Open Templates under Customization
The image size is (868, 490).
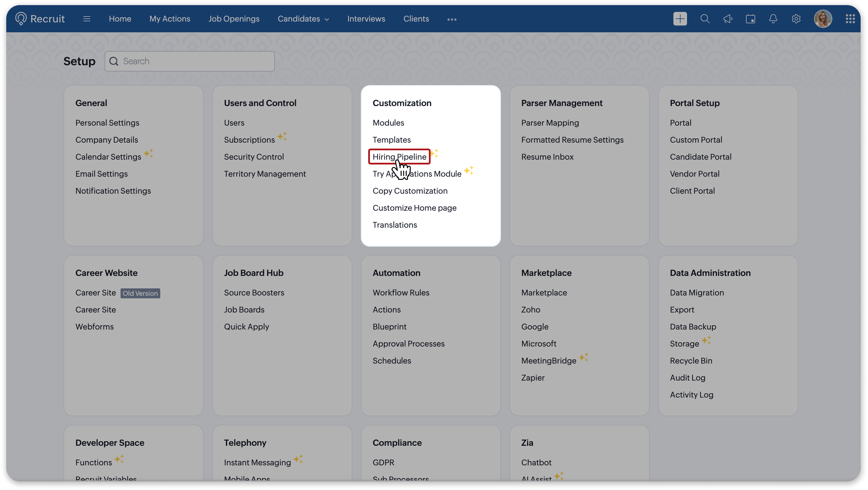[391, 140]
